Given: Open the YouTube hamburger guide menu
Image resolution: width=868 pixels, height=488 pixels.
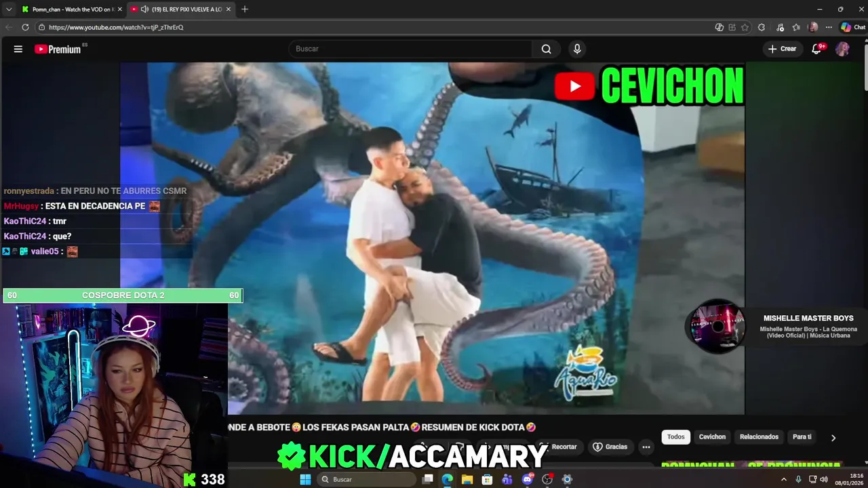Looking at the screenshot, I should [18, 49].
